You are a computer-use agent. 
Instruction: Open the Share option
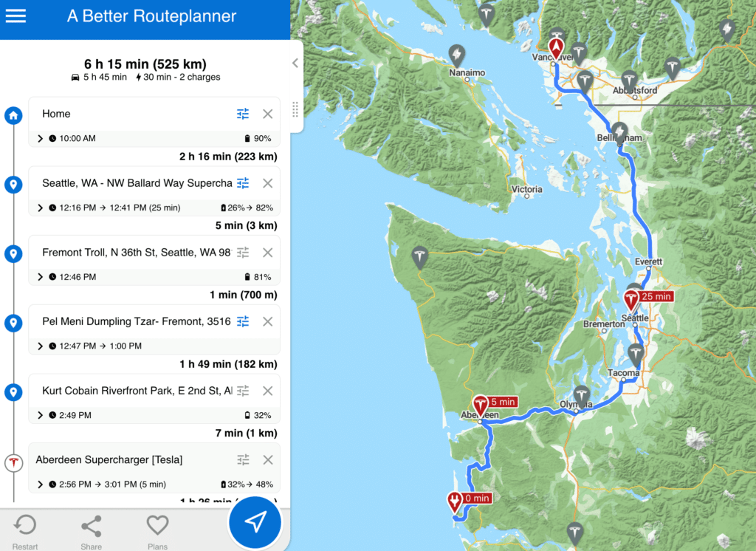92,532
